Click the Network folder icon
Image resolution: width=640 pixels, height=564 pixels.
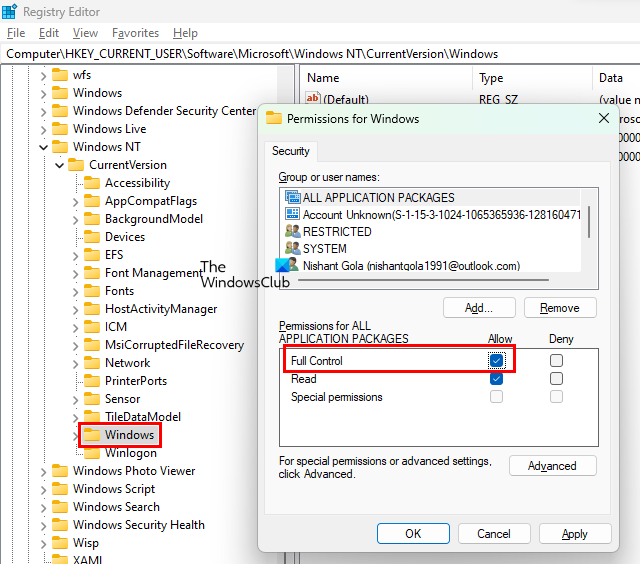pyautogui.click(x=92, y=363)
